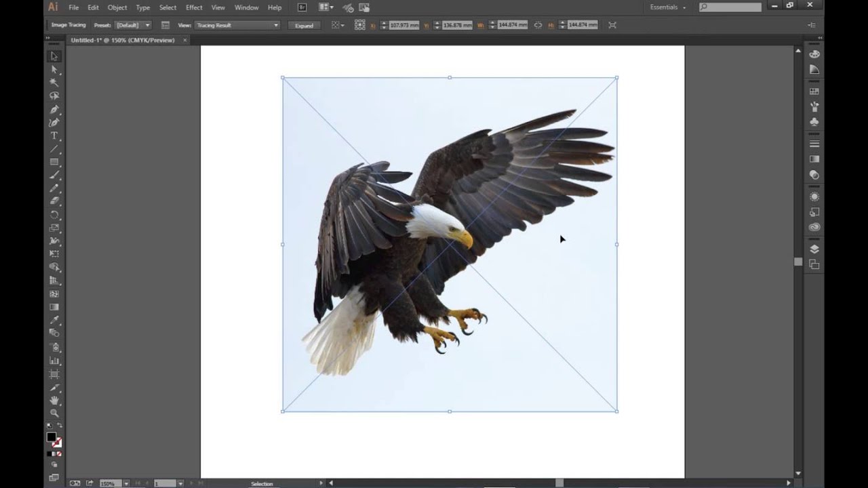Open the View dropdown showing Tracing Result
Viewport: 868px width, 488px height.
pyautogui.click(x=237, y=25)
